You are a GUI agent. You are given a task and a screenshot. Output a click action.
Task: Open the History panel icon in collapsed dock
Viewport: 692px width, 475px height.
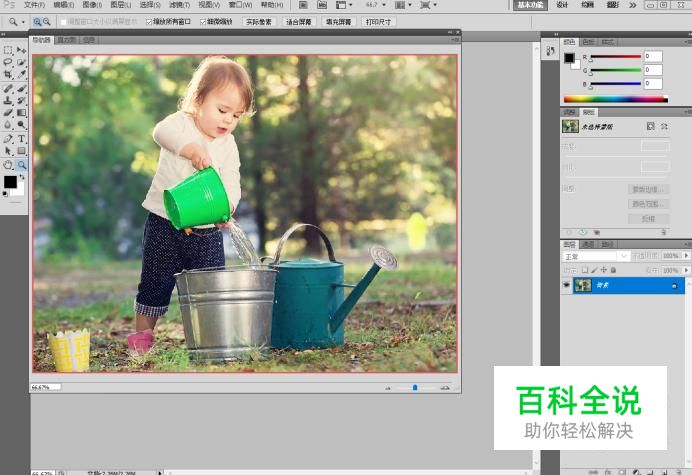point(550,51)
